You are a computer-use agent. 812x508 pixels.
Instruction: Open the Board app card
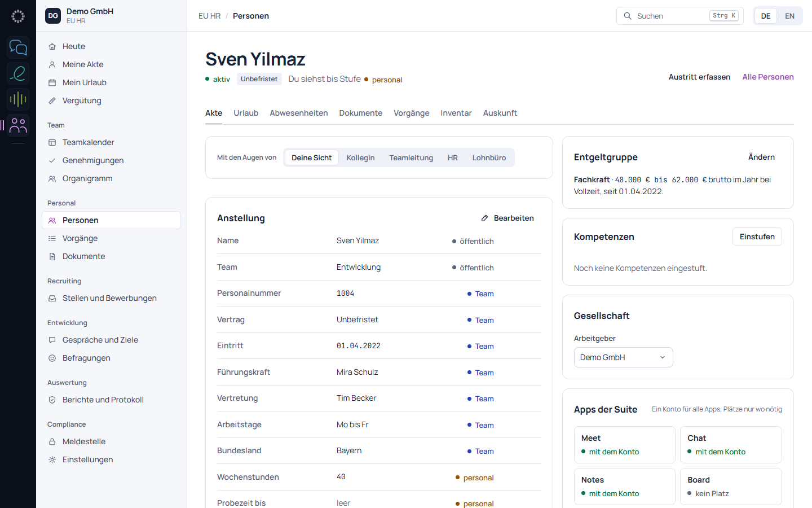coord(731,486)
